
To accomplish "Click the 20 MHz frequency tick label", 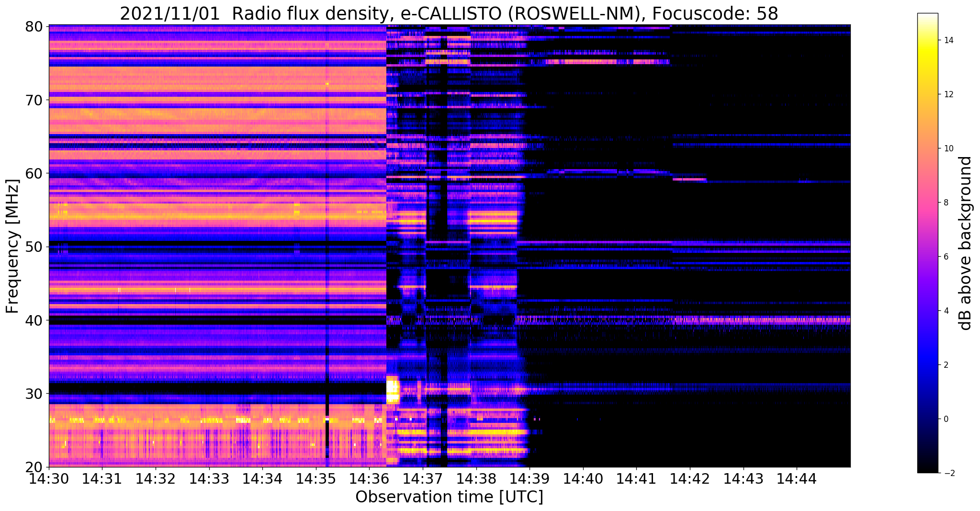I will click(33, 467).
